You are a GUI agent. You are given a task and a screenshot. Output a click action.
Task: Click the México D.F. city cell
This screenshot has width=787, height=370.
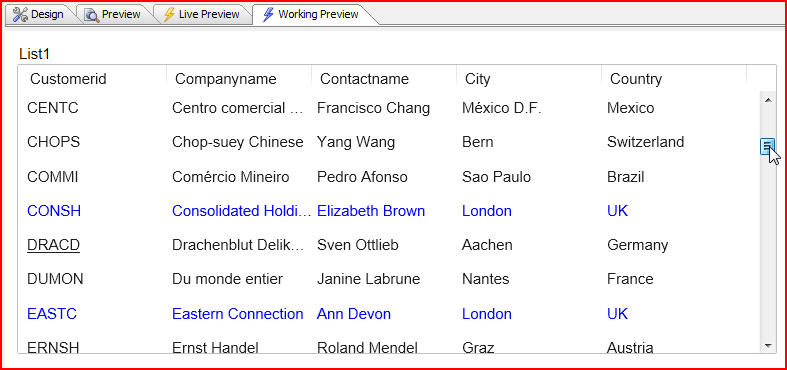pyautogui.click(x=501, y=108)
